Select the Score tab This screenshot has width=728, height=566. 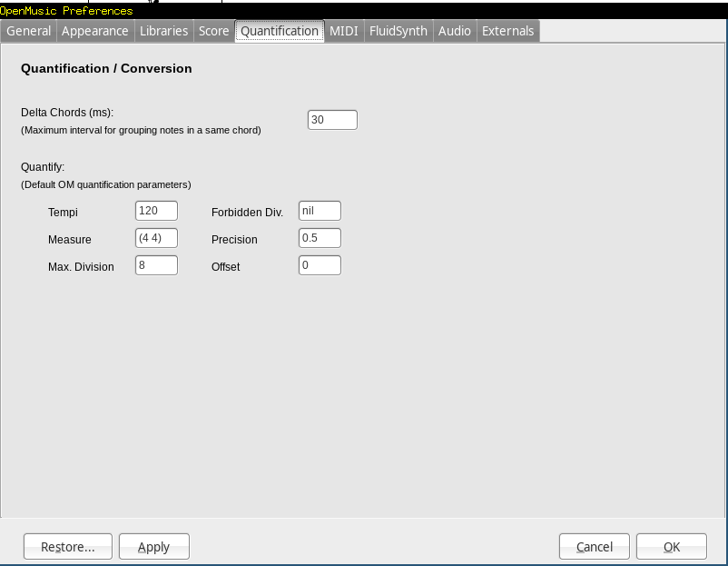pyautogui.click(x=214, y=31)
